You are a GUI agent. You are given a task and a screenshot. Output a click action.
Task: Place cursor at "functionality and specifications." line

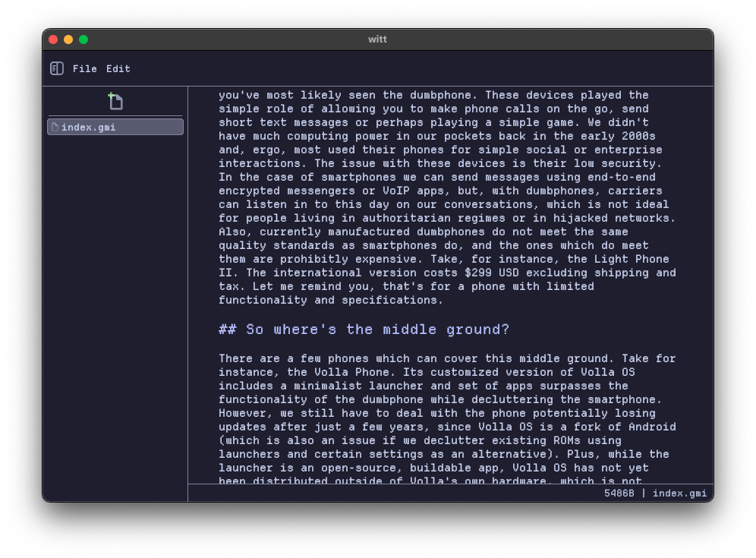[x=330, y=300]
